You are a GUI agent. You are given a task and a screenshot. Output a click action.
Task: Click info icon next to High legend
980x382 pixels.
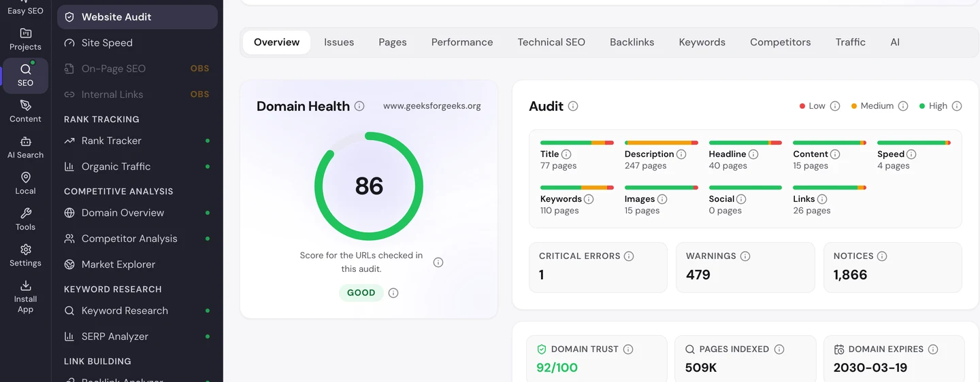pos(957,106)
